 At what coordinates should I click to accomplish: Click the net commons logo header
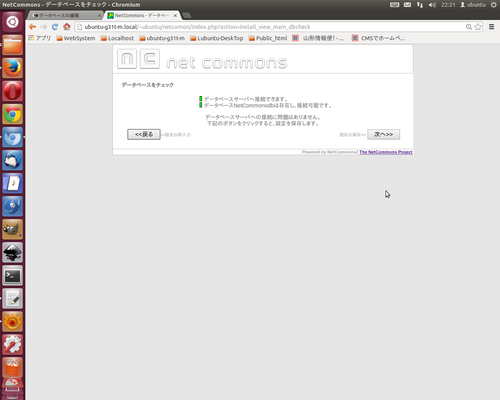point(202,59)
